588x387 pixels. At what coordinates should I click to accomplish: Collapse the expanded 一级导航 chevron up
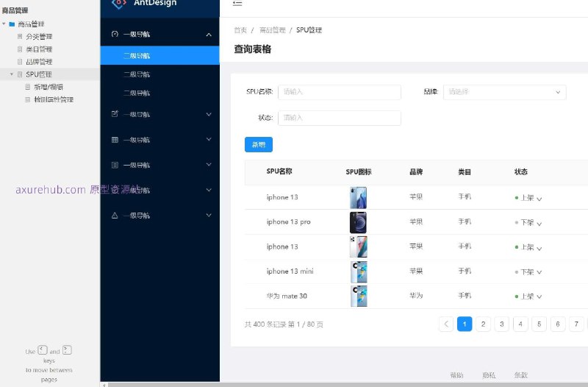[209, 35]
